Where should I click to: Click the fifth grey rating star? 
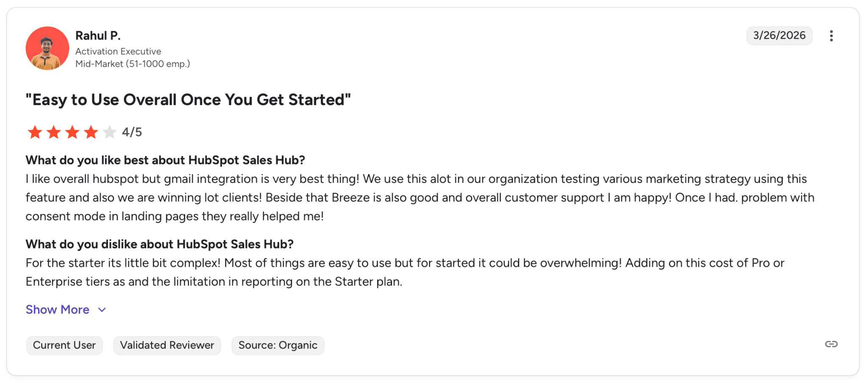tap(109, 132)
